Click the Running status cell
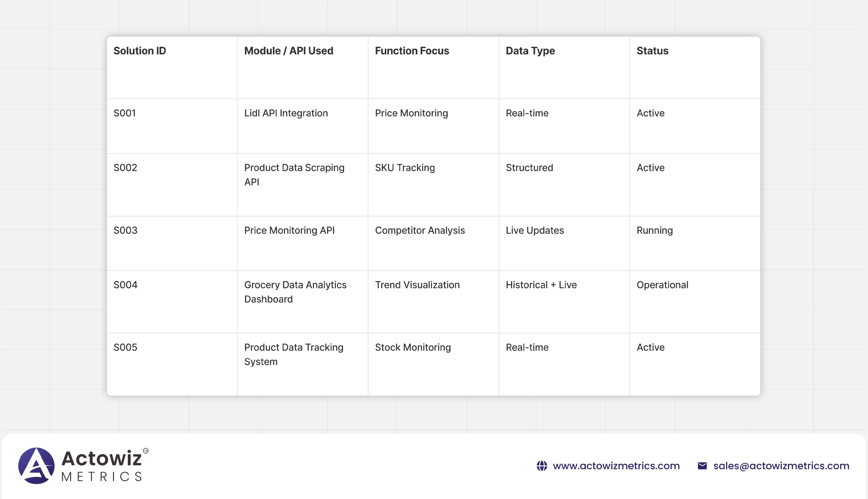868x499 pixels. point(655,230)
